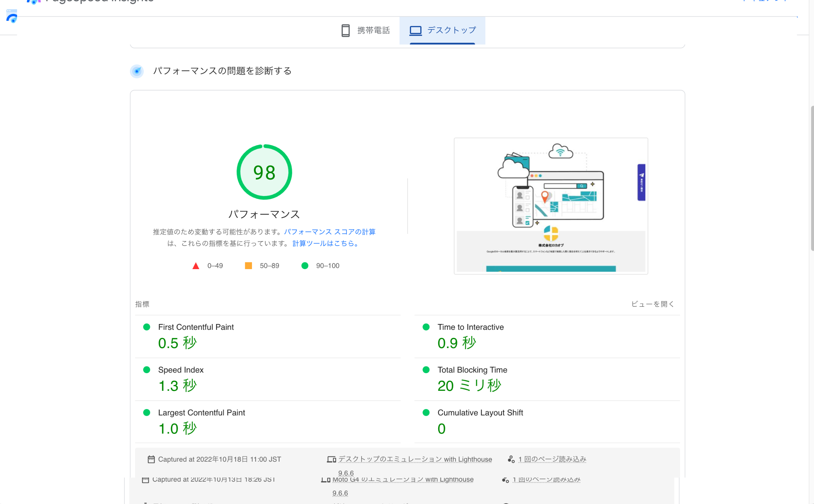Open the パフォーマンス スコアの計算 link
The image size is (814, 504).
(329, 232)
